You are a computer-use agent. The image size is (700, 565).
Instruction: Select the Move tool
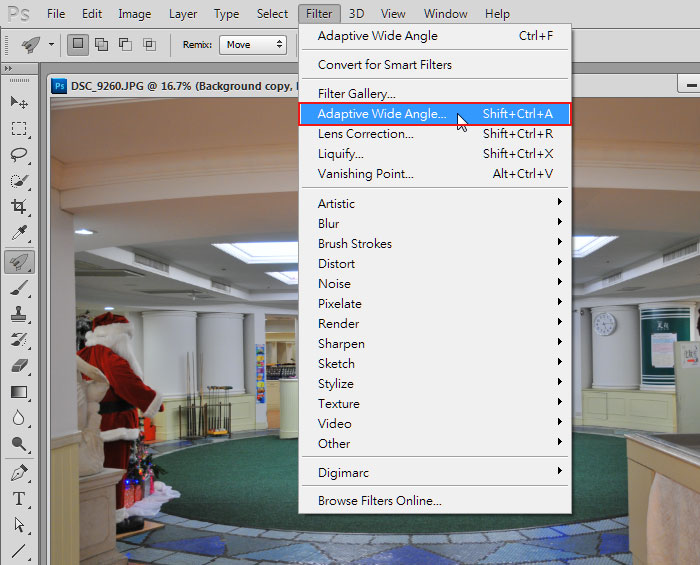(x=19, y=103)
